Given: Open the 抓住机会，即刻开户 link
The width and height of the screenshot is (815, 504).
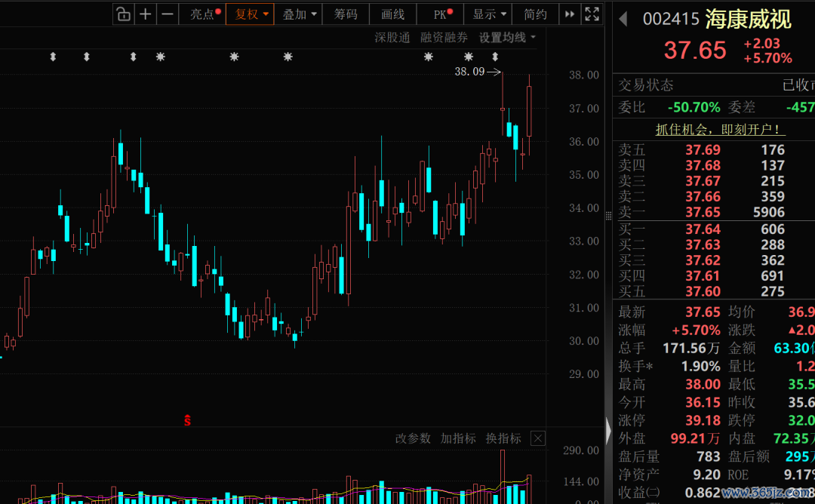Looking at the screenshot, I should (x=721, y=129).
